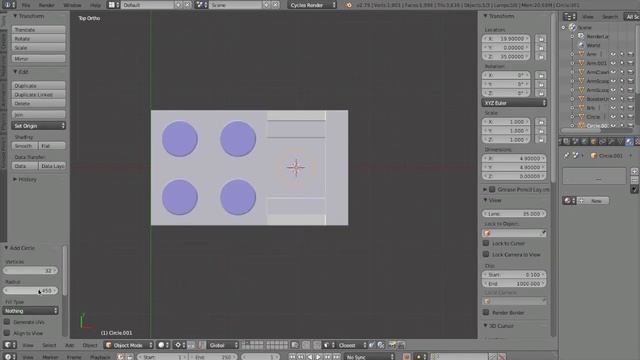Open the Window menu
The width and height of the screenshot is (640, 360).
coord(72,5)
